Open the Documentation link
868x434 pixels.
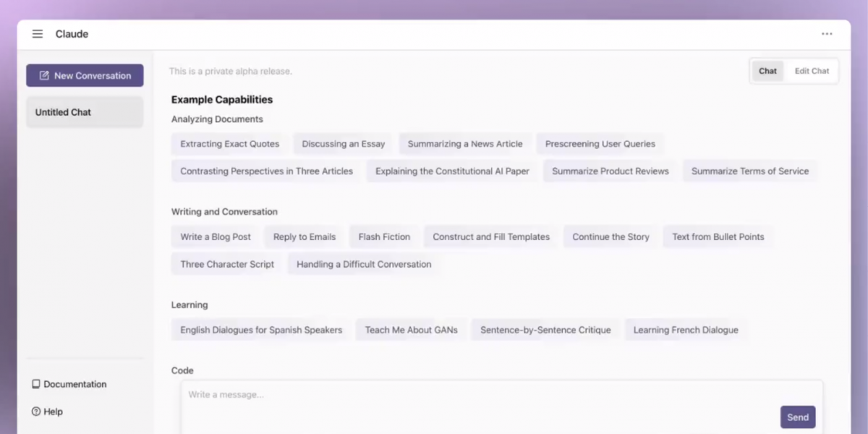[75, 384]
